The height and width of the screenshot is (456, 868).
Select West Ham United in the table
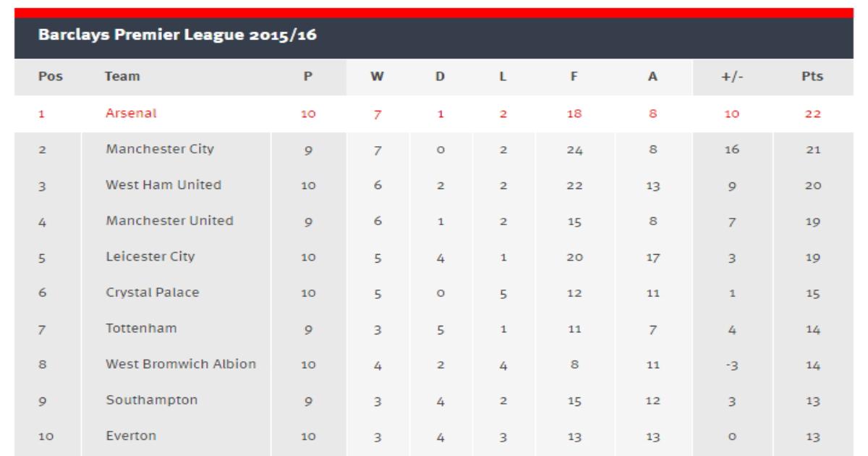(x=163, y=185)
